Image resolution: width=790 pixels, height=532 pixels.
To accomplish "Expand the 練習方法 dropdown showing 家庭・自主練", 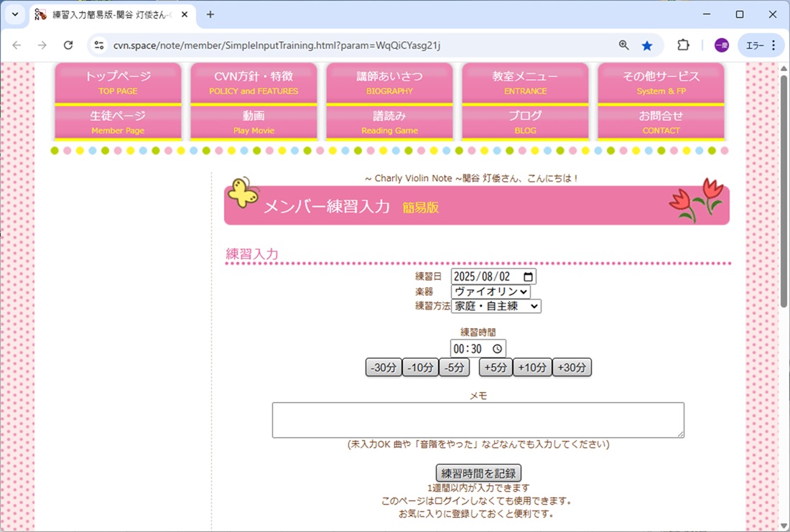I will click(497, 306).
